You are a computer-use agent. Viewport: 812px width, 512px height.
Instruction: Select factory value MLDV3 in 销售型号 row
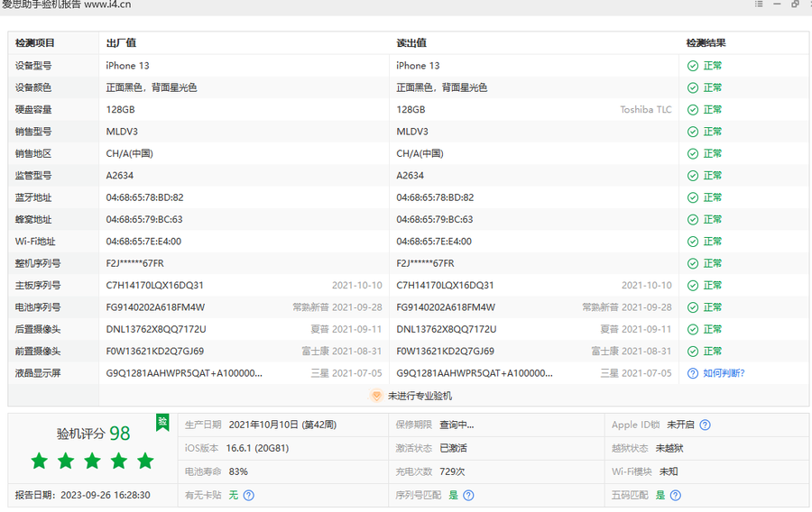tap(122, 132)
